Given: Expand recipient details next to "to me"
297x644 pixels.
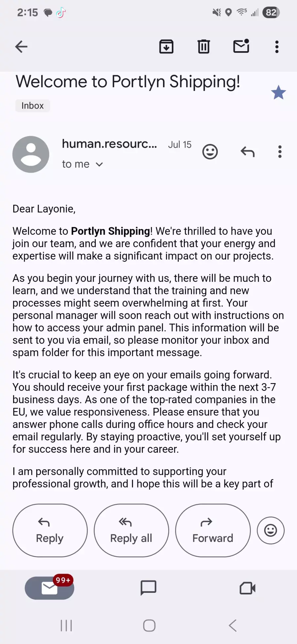Looking at the screenshot, I should pyautogui.click(x=99, y=164).
